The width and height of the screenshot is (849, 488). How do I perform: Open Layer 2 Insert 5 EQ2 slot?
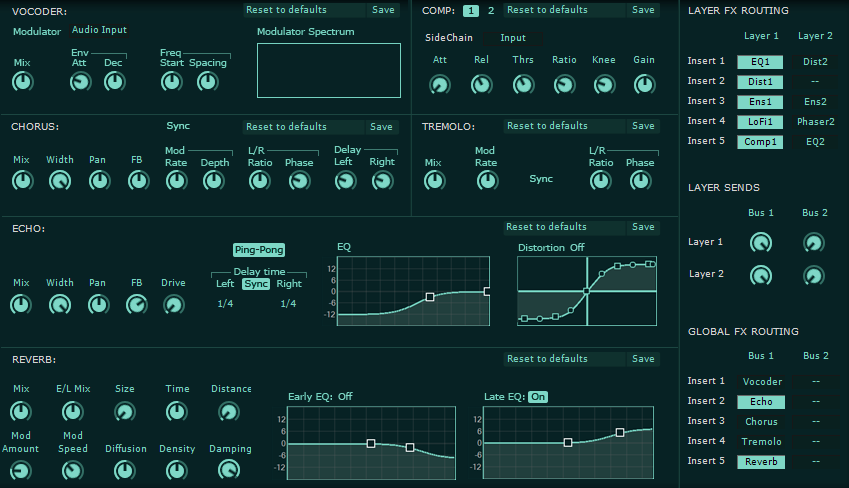tap(815, 142)
